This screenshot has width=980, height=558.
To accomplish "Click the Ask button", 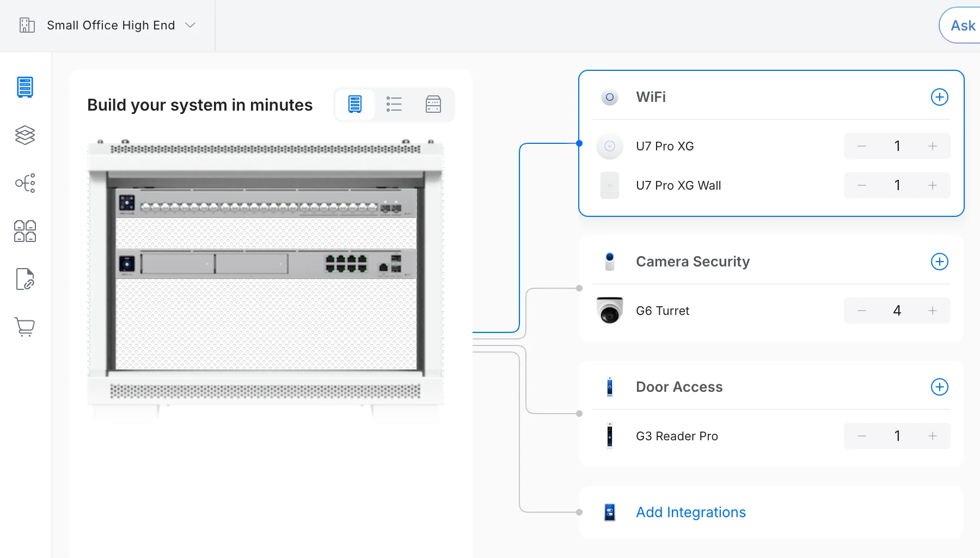I will [962, 26].
